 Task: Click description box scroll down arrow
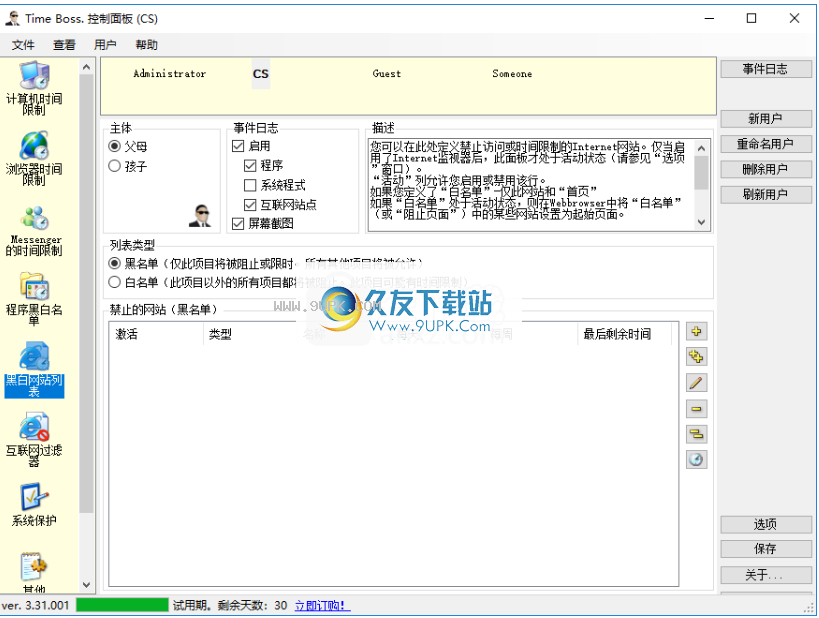point(701,222)
